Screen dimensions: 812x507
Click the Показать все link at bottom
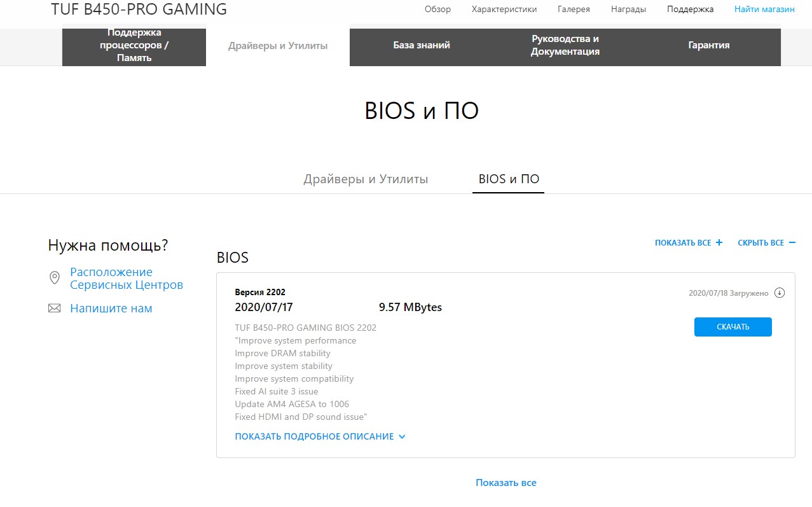506,483
